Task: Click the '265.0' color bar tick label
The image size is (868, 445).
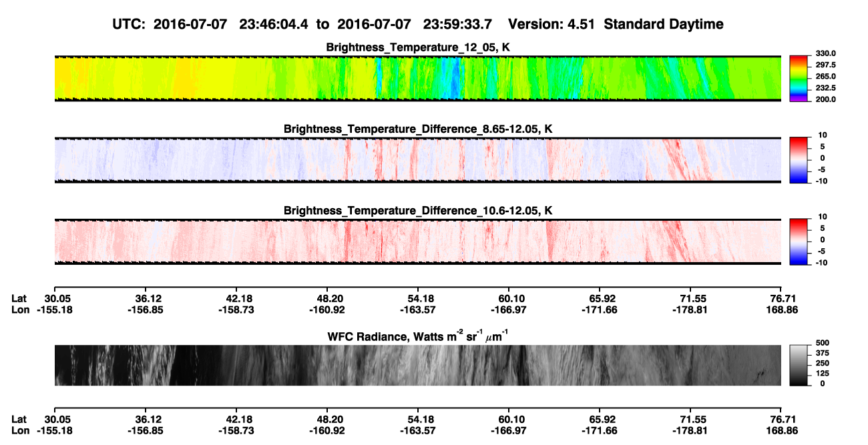Action: (x=825, y=77)
